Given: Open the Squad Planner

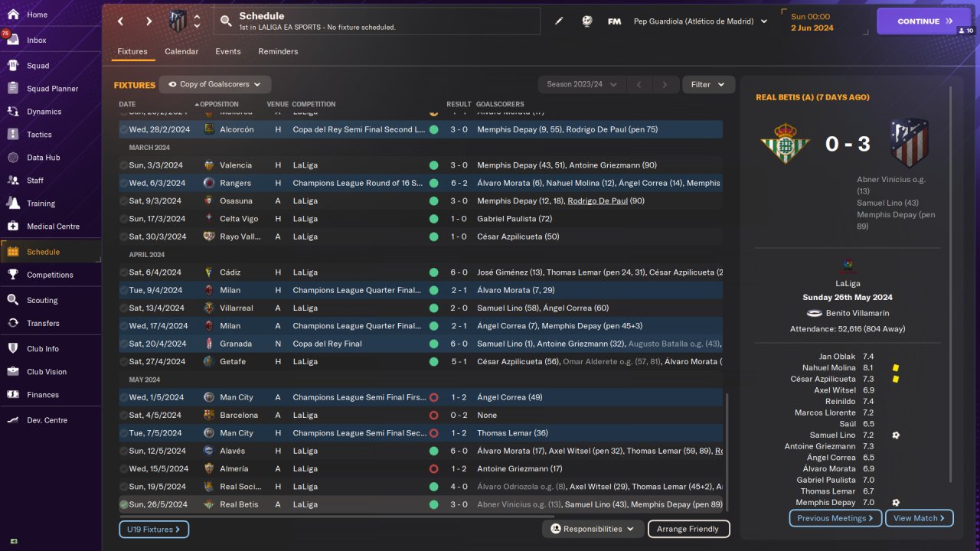Looking at the screenshot, I should (51, 89).
